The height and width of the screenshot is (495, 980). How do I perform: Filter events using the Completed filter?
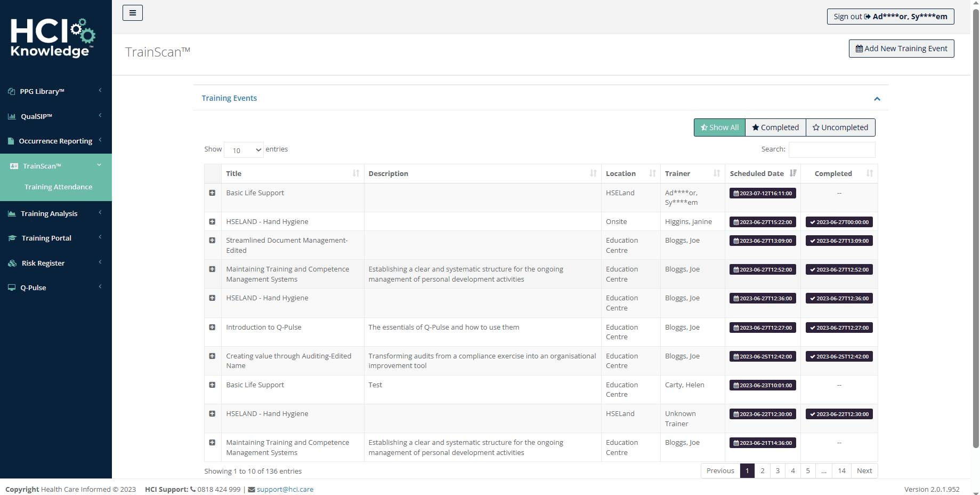(x=775, y=127)
